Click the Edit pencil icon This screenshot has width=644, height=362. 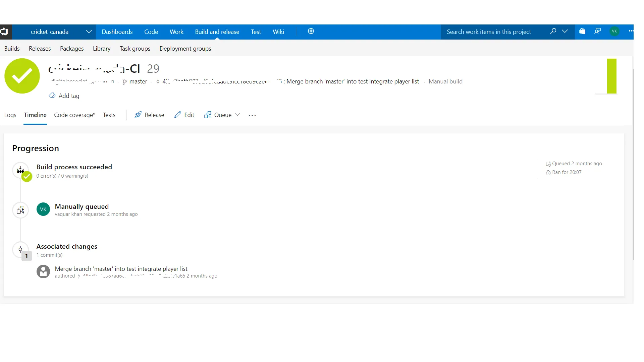177,115
